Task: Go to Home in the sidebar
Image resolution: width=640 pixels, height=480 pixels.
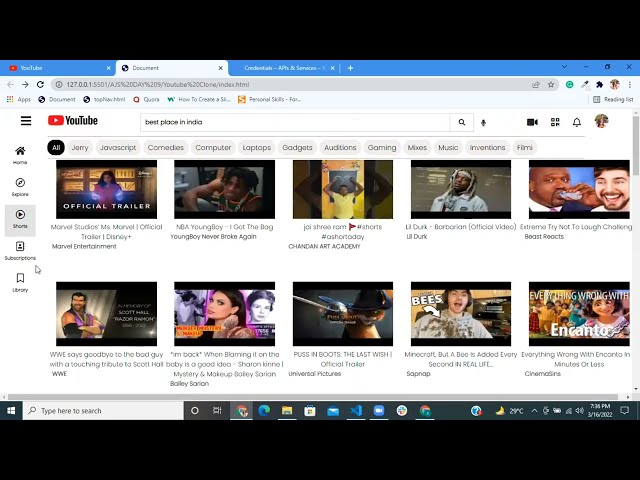Action: pyautogui.click(x=20, y=155)
